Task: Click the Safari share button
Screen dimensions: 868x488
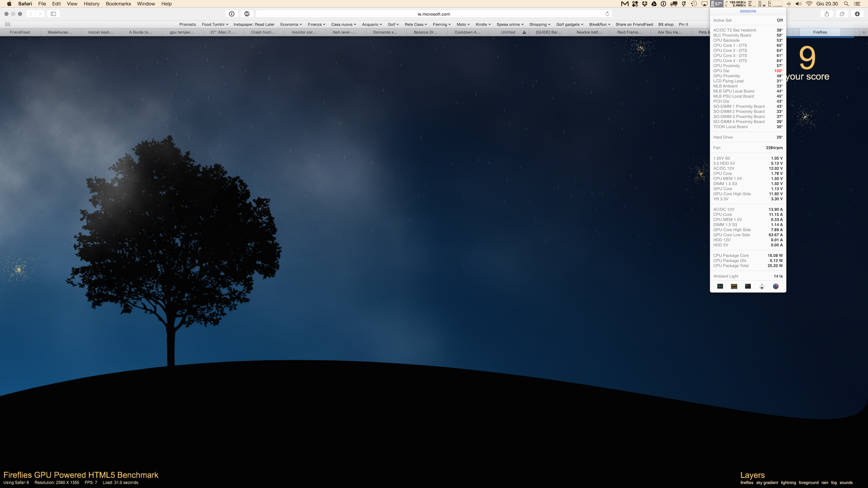Action: 827,14
